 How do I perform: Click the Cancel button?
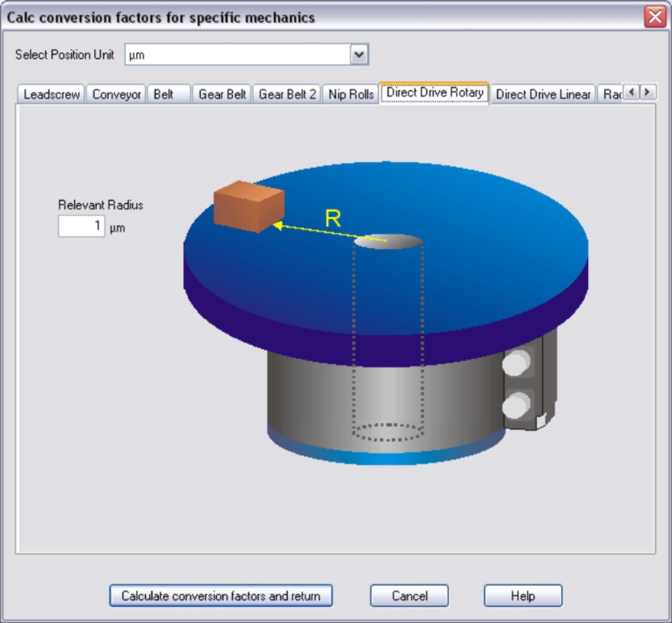coord(409,596)
